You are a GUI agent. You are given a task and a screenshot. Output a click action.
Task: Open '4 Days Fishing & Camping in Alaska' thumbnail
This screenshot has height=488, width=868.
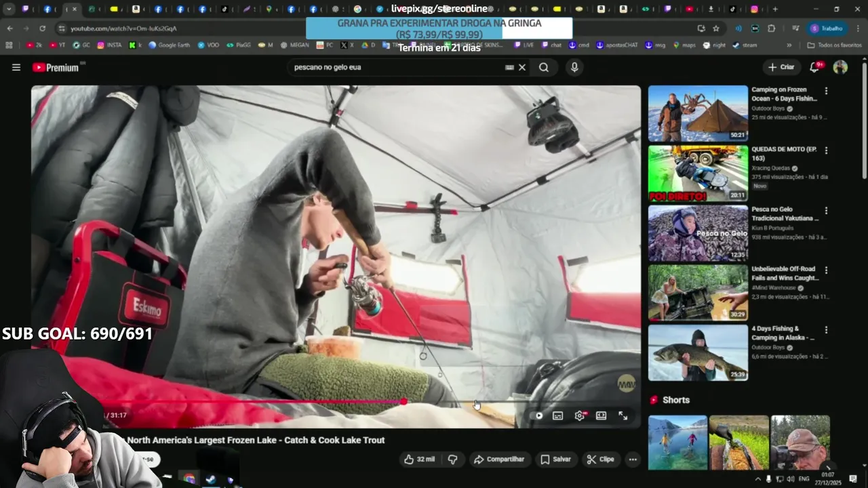(x=698, y=352)
